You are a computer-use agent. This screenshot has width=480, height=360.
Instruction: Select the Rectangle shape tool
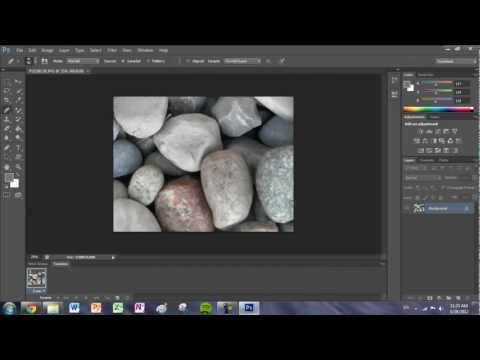click(x=18, y=157)
